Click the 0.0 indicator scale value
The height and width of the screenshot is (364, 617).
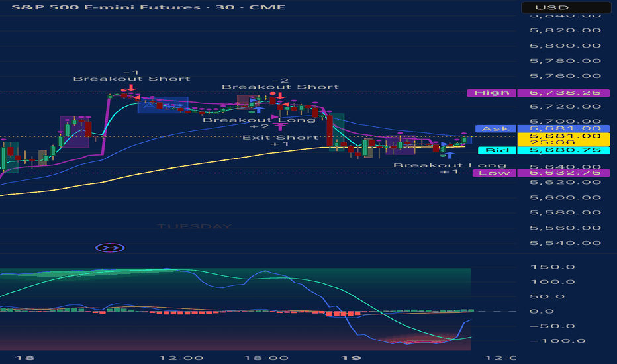pyautogui.click(x=542, y=311)
